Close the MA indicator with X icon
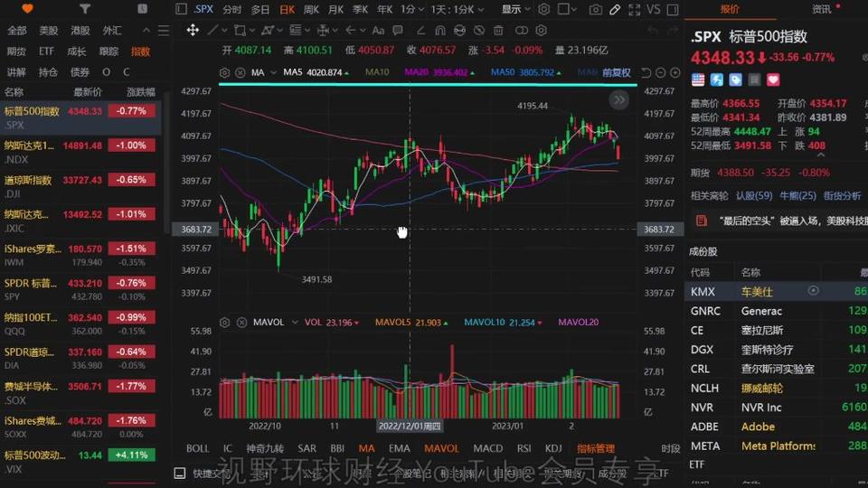The image size is (868, 488). [241, 72]
